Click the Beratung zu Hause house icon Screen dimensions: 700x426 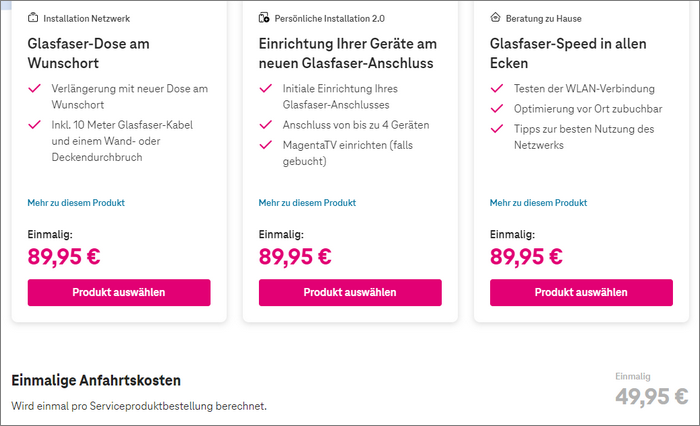495,18
